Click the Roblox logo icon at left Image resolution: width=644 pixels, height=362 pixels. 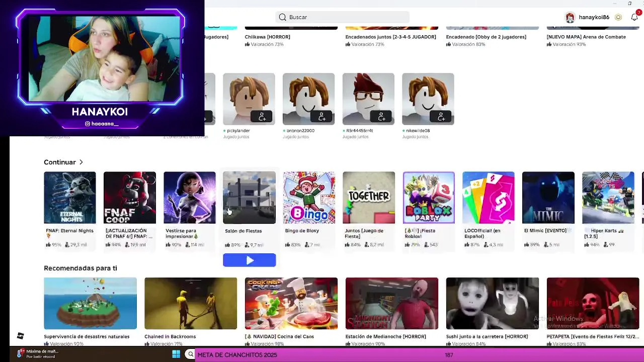(21, 336)
